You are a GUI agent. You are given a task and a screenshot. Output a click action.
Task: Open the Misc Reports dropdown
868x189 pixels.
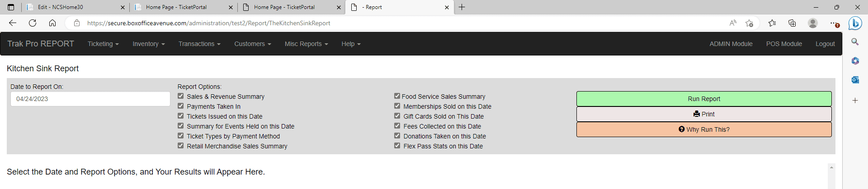[x=306, y=44]
